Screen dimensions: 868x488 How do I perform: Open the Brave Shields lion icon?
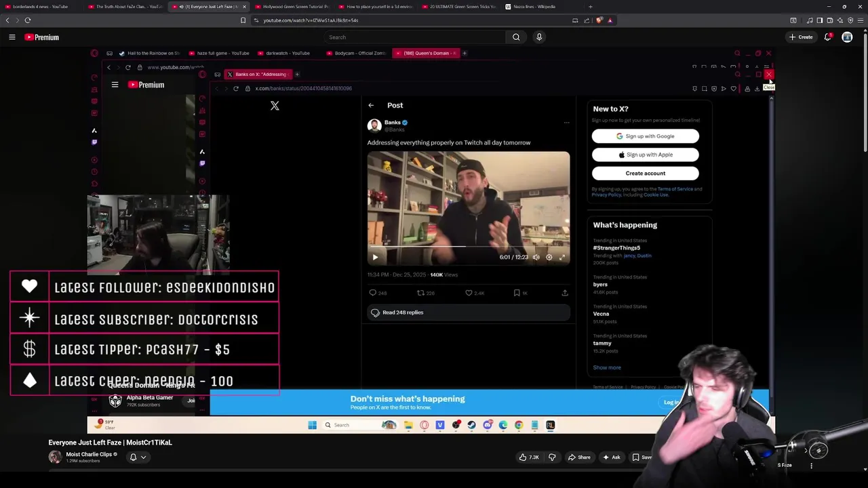(599, 20)
